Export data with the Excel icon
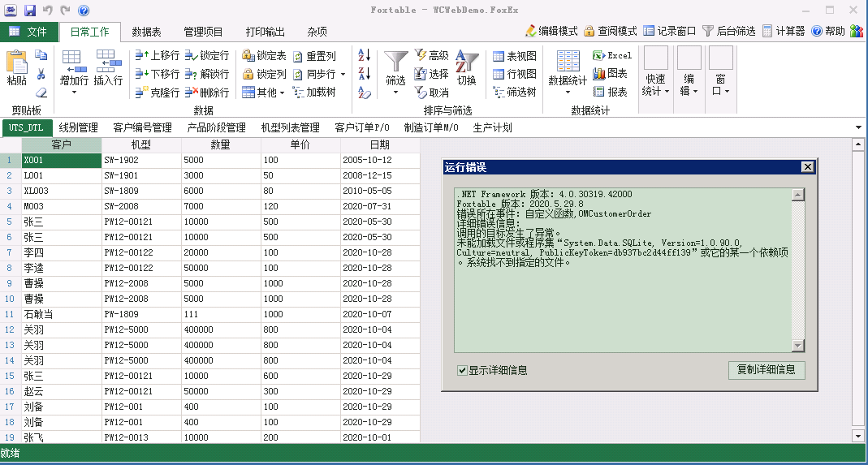The width and height of the screenshot is (868, 465). 599,55
